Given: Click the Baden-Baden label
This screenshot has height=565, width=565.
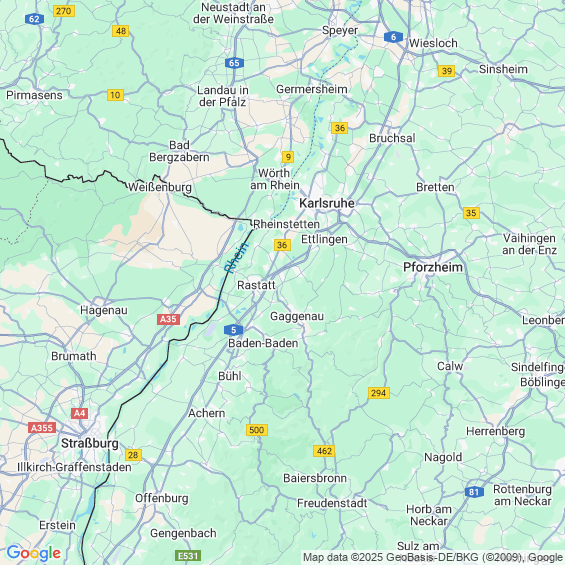Looking at the screenshot, I should [263, 343].
